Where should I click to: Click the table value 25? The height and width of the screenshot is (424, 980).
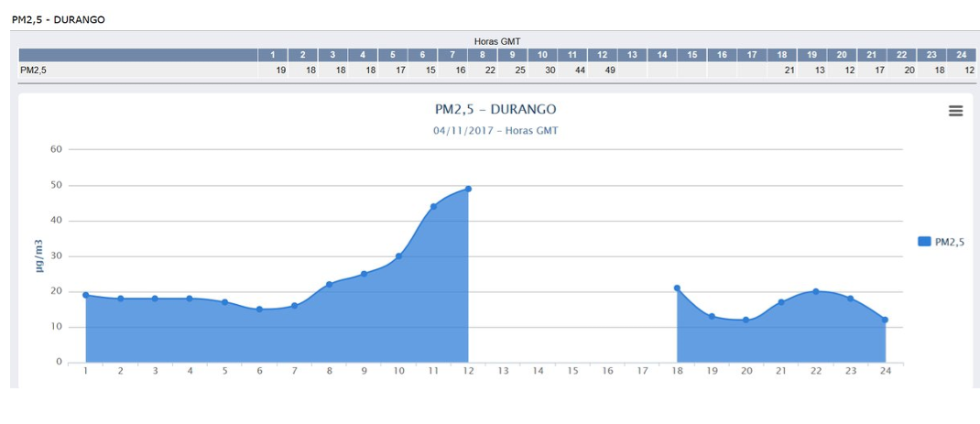click(520, 71)
